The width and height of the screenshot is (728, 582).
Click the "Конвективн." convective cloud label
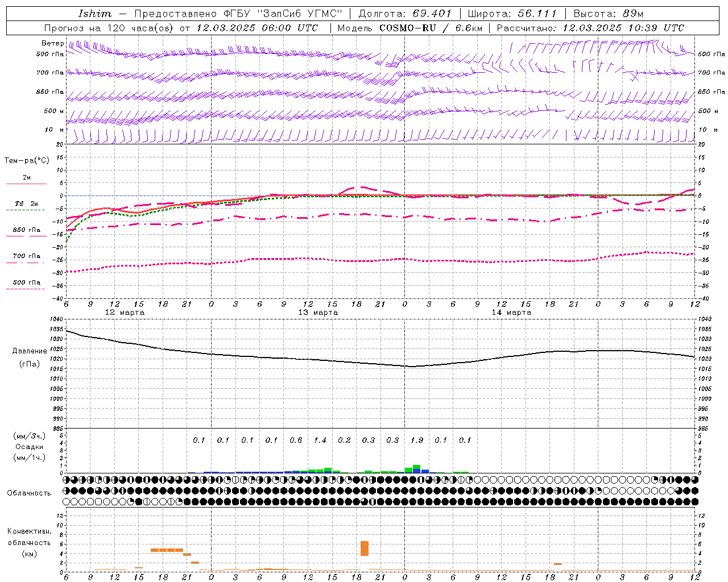coord(30,531)
